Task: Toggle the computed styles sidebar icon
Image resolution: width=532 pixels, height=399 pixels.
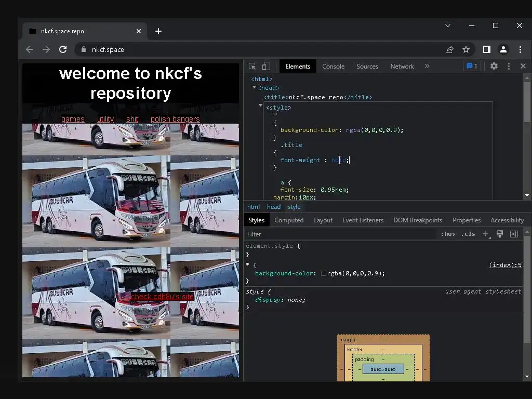Action: [x=514, y=234]
